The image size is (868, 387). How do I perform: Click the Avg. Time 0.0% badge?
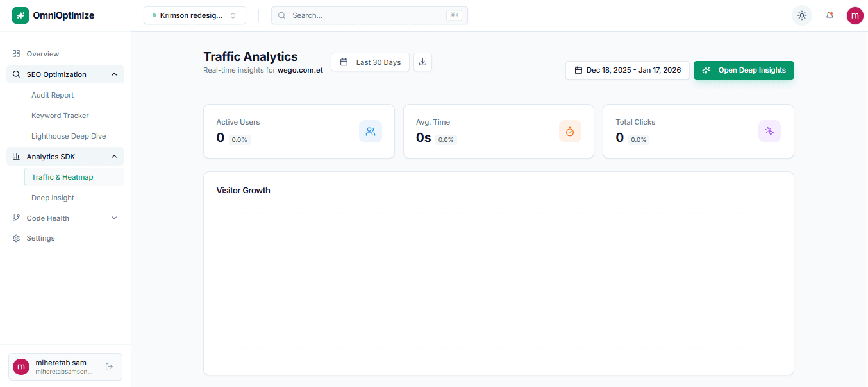[x=446, y=139]
